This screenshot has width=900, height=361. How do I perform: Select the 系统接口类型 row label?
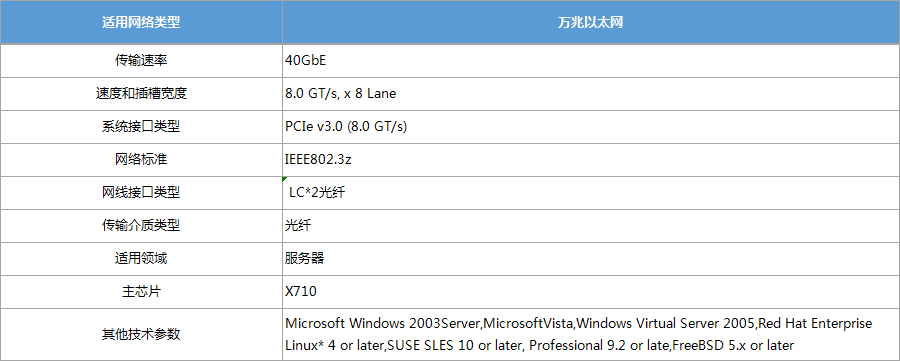tap(141, 127)
